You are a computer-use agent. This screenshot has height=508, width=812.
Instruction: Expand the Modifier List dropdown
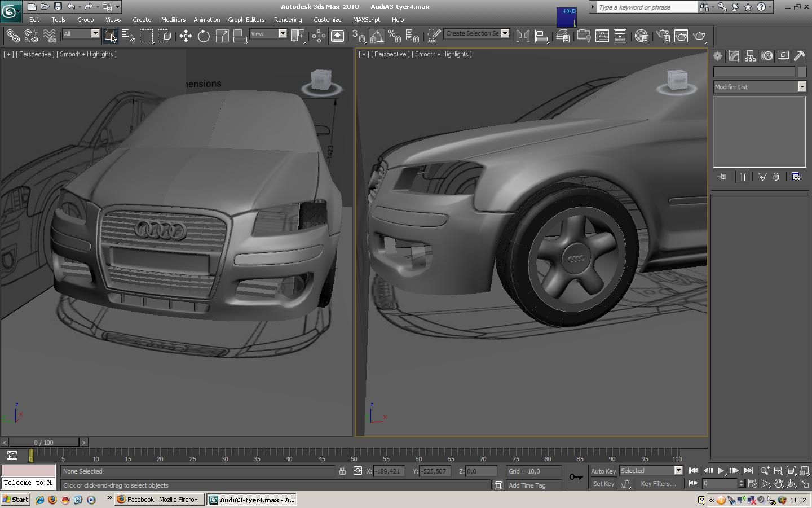coord(802,87)
